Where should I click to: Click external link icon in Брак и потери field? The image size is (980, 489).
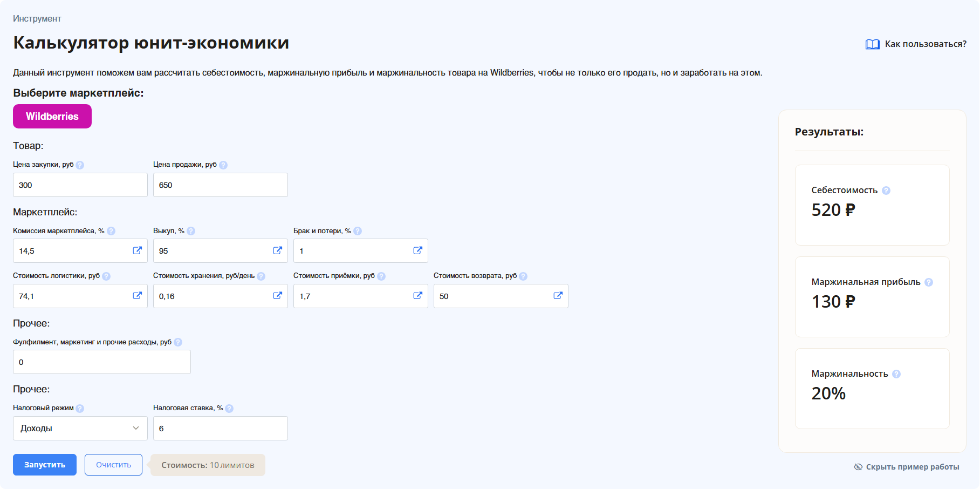(417, 250)
